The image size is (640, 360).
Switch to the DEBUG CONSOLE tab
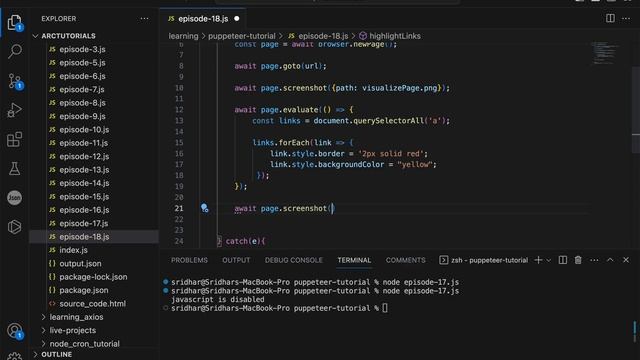coord(294,260)
